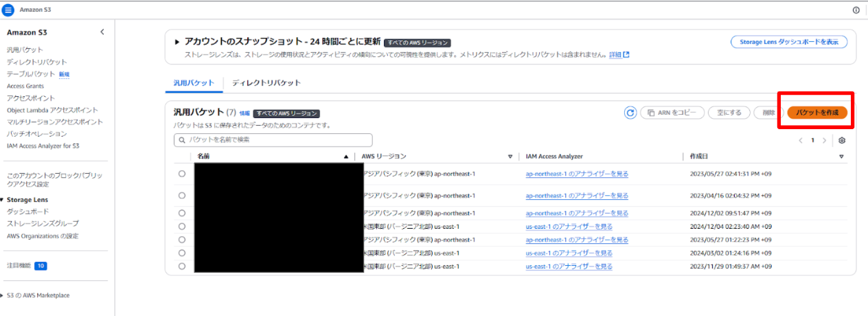Open the 作成日 column sort arrow

841,157
